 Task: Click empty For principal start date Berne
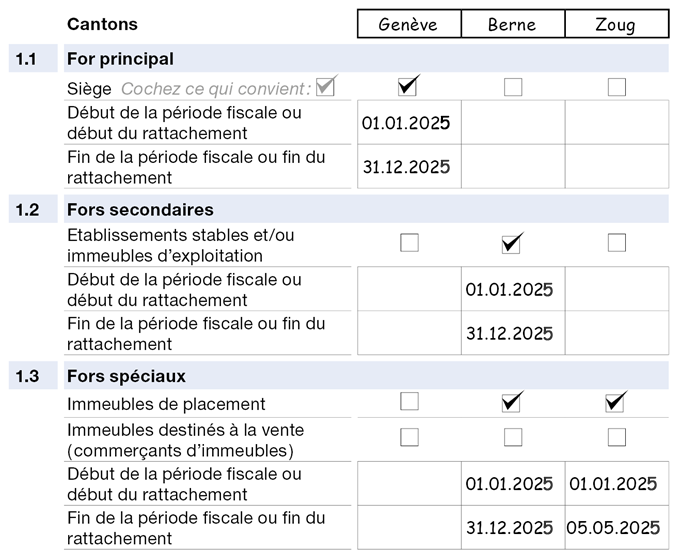point(512,123)
